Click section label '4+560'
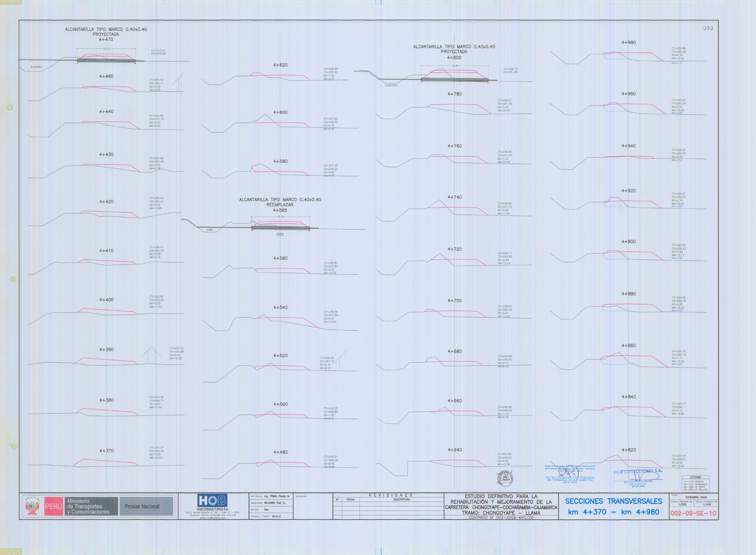This screenshot has height=555, width=756. click(x=280, y=258)
